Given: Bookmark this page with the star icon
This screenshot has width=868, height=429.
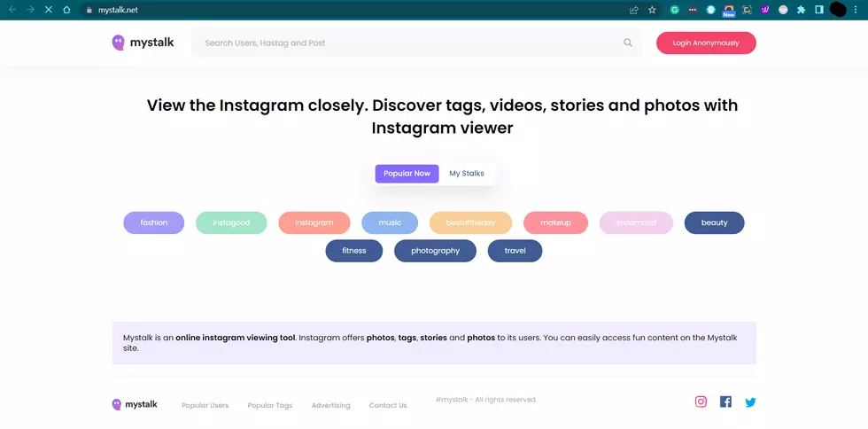Looking at the screenshot, I should point(652,10).
